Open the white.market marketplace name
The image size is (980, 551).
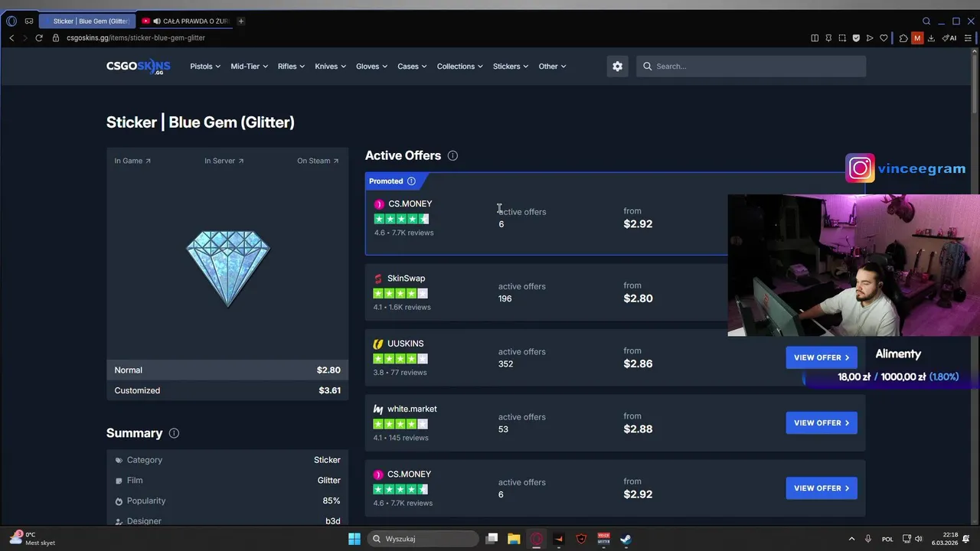412,409
